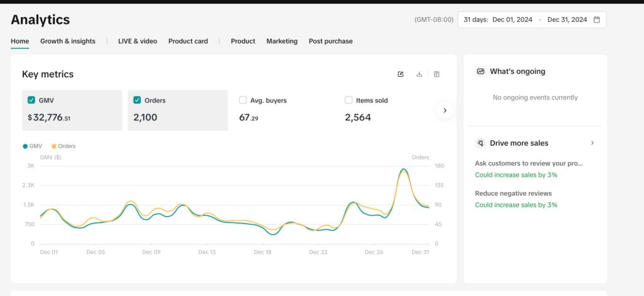Open the metrics glossary document icon
The image size is (644, 296).
pos(436,74)
